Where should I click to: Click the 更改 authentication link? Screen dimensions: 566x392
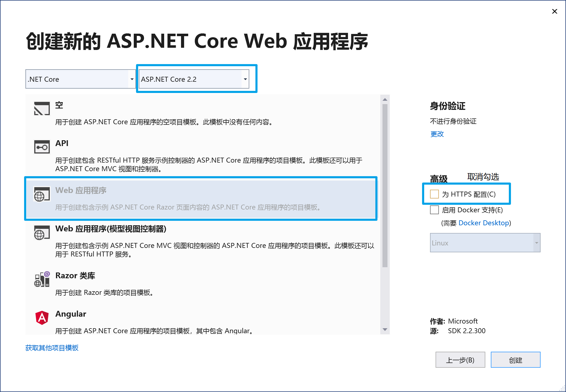(x=437, y=134)
